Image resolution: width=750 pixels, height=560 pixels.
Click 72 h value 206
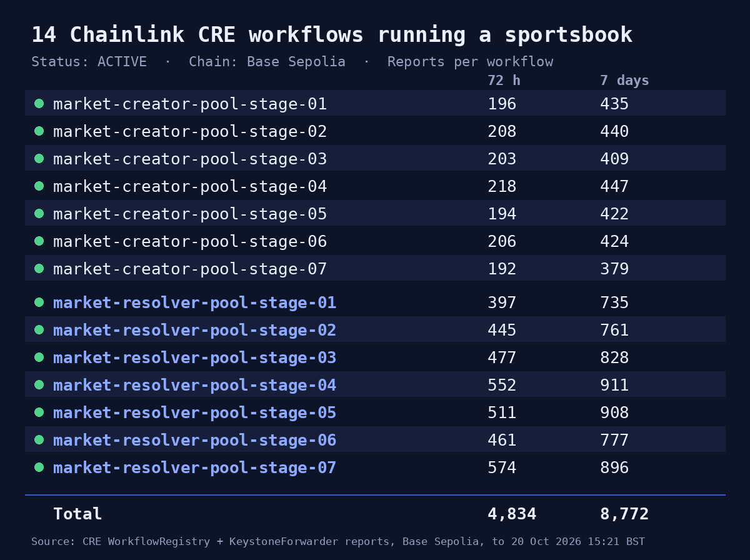502,242
